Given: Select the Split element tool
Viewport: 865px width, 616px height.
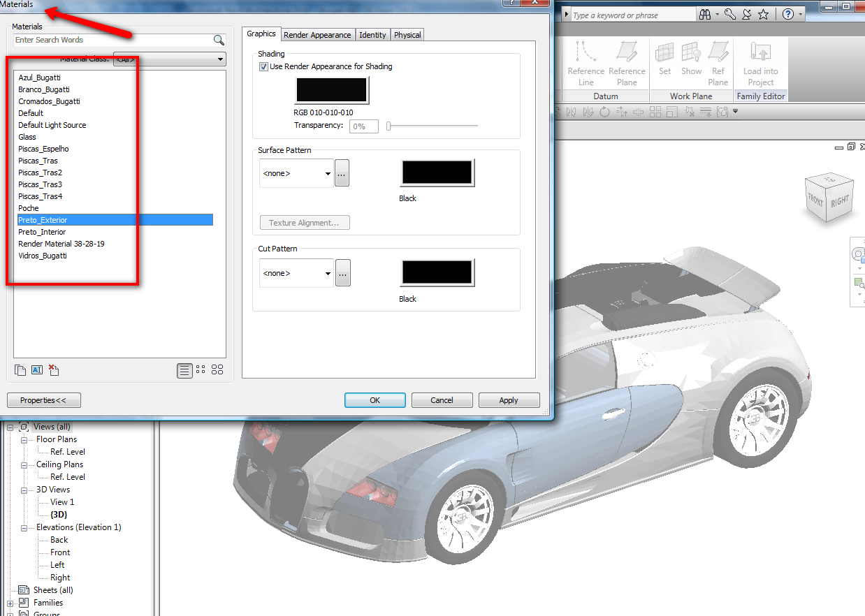Looking at the screenshot, I should click(x=638, y=112).
